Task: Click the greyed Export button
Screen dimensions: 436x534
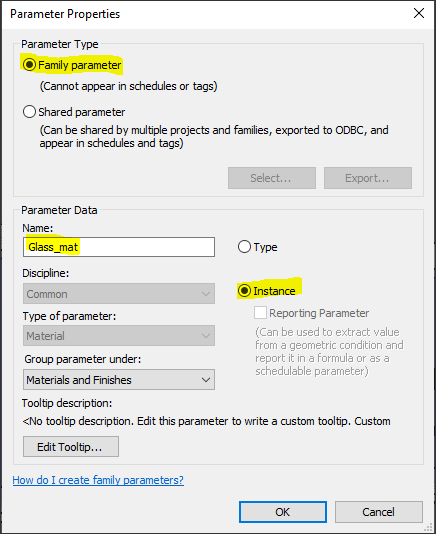Action: (368, 178)
